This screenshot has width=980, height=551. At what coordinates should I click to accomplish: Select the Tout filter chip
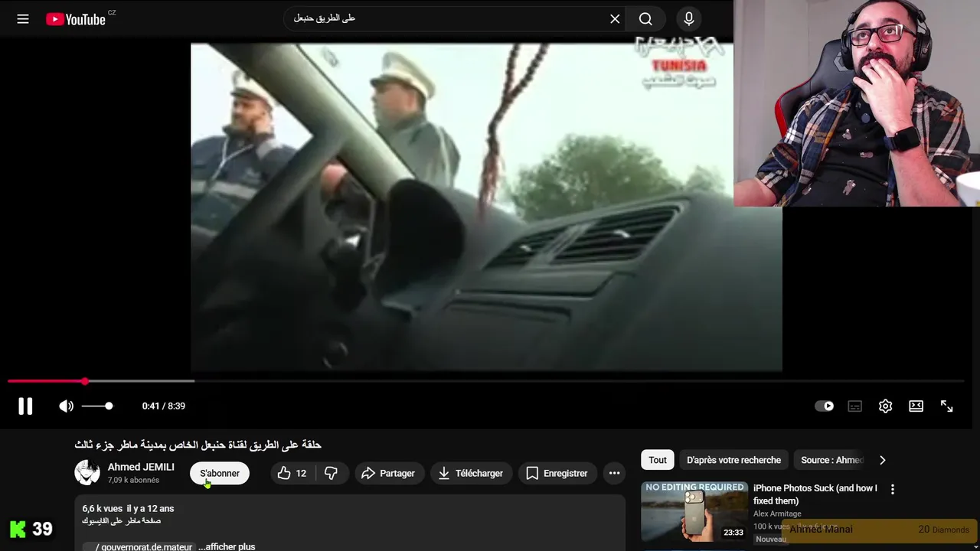click(x=658, y=460)
